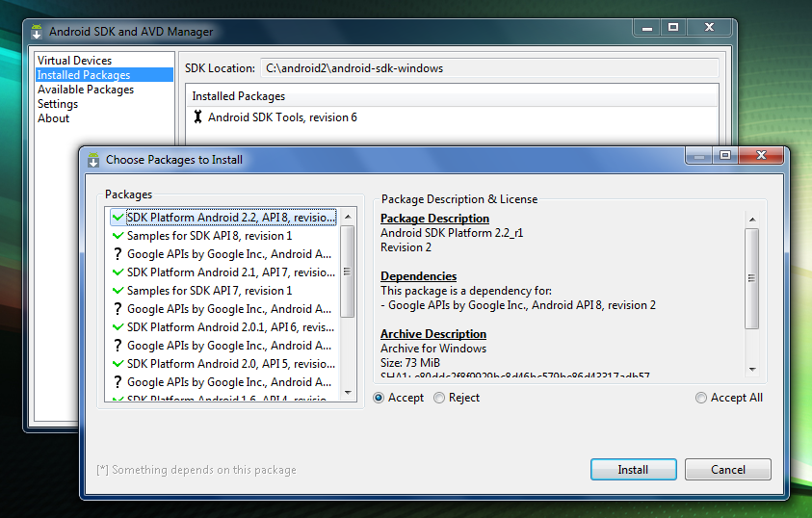The image size is (812, 518).
Task: Click the SDK Location path field
Action: coord(489,68)
